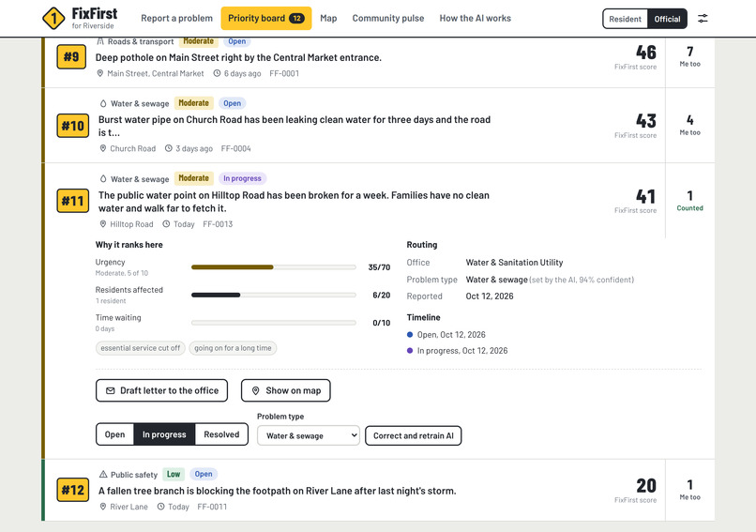Add Me too on pothole report #9
The width and height of the screenshot is (756, 532).
point(690,56)
